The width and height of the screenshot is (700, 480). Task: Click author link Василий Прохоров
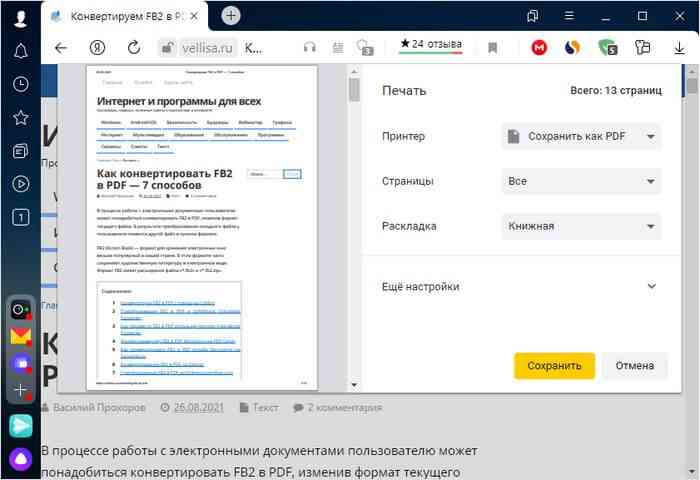click(x=99, y=408)
